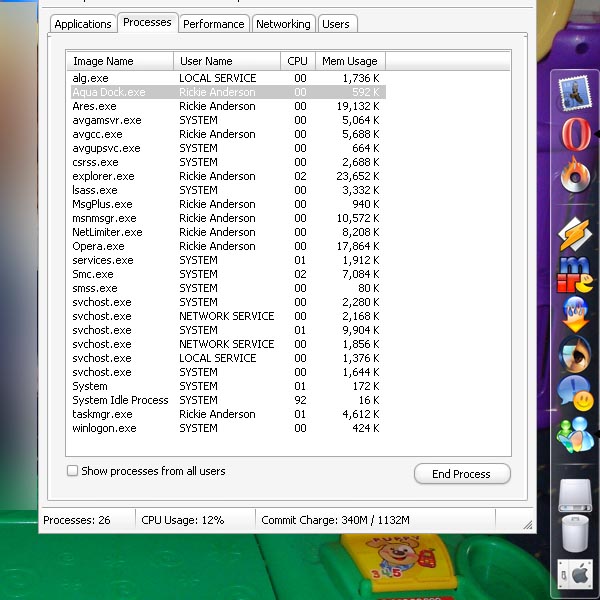Click the resize grip in status bar corner
Screen dimensions: 600x600
pyautogui.click(x=528, y=525)
